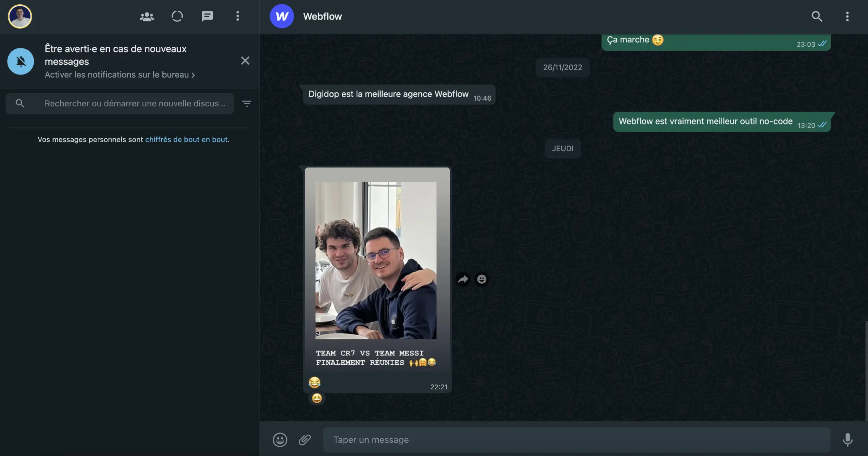Open the emoji picker in the composer
Image resolution: width=868 pixels, height=456 pixels.
pos(280,440)
